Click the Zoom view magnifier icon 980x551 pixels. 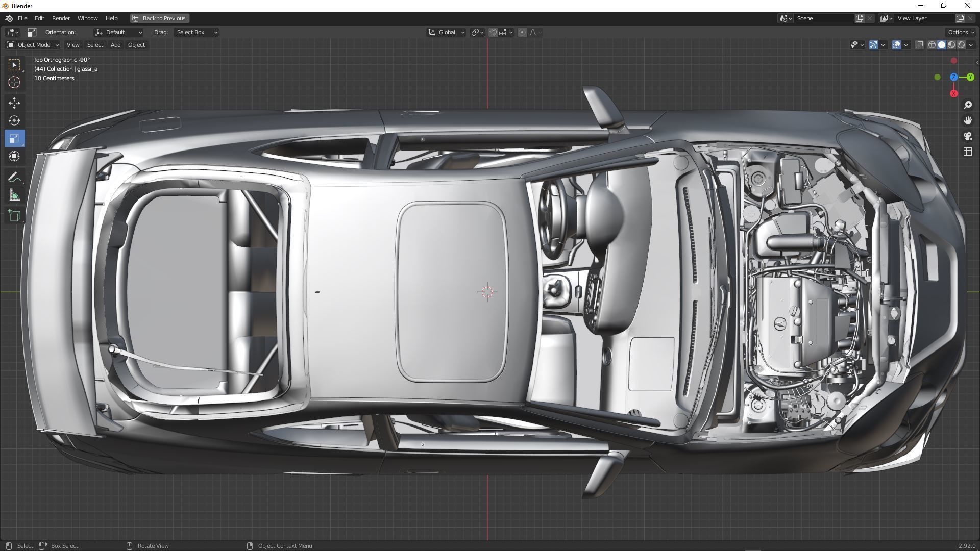click(x=967, y=105)
